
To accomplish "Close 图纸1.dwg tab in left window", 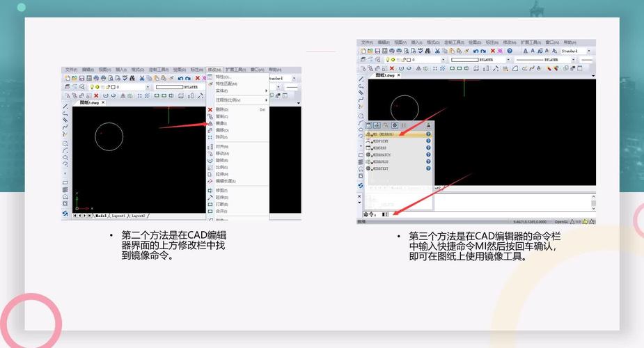I will point(103,102).
